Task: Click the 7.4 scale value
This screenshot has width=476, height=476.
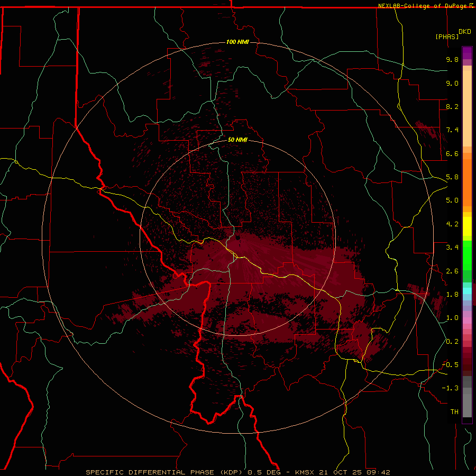Action: [x=452, y=130]
